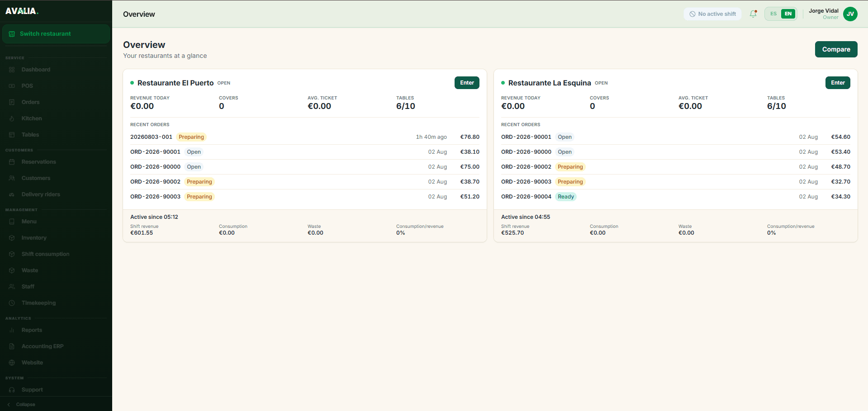Screen dimensions: 868x411
Task: Click the Orders sidebar icon
Action: (x=12, y=102)
